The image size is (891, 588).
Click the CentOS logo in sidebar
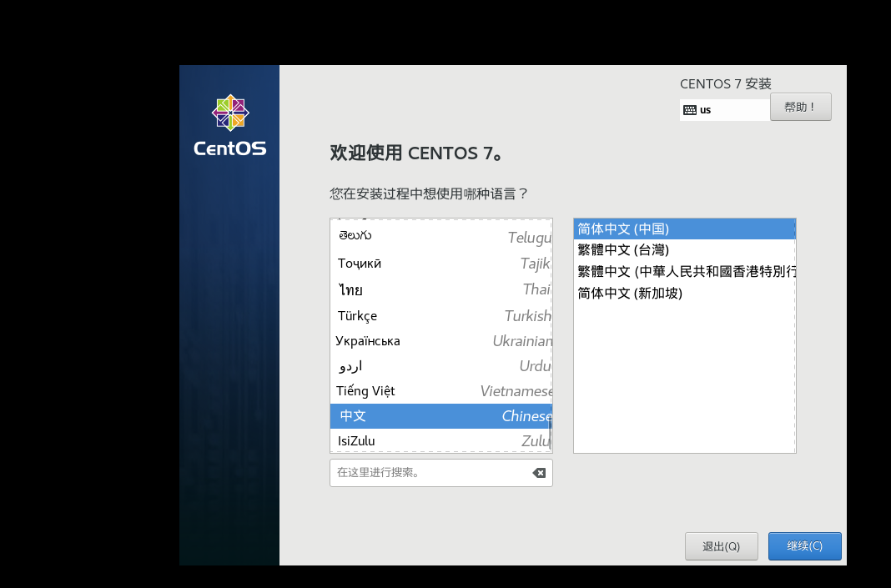pos(230,126)
